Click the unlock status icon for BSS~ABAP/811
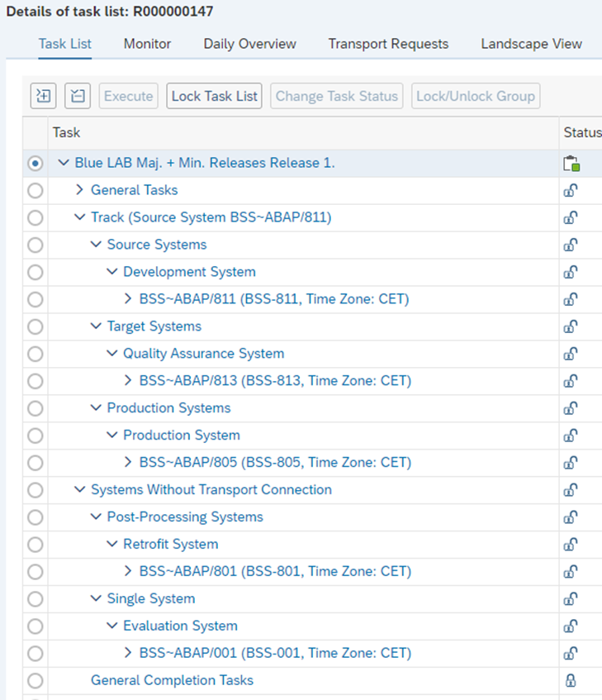The width and height of the screenshot is (602, 700). [x=570, y=299]
